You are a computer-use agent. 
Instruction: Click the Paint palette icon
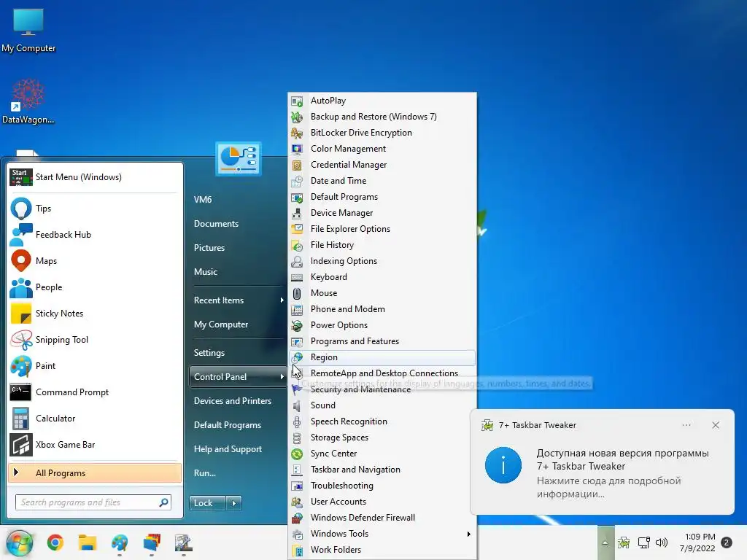pyautogui.click(x=21, y=366)
